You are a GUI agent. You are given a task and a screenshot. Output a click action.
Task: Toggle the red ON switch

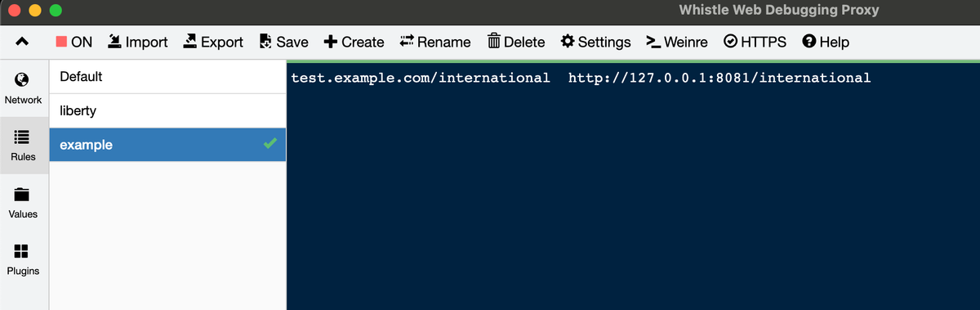[74, 42]
